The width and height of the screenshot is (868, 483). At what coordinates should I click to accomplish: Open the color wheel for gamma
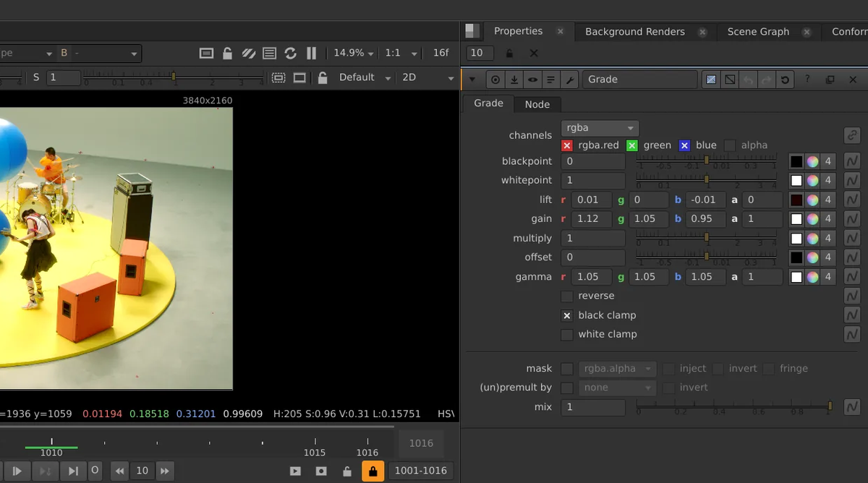[x=813, y=276]
